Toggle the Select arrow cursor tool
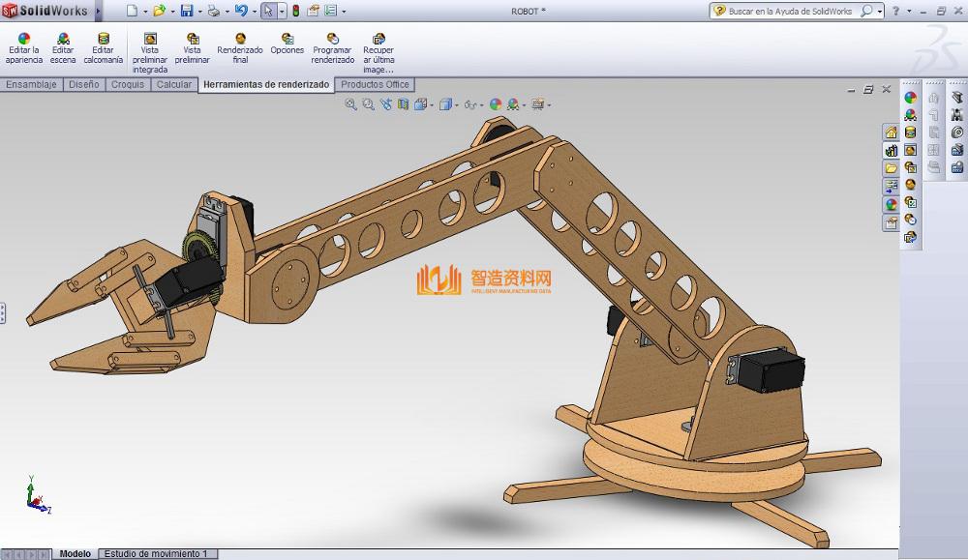 point(268,12)
